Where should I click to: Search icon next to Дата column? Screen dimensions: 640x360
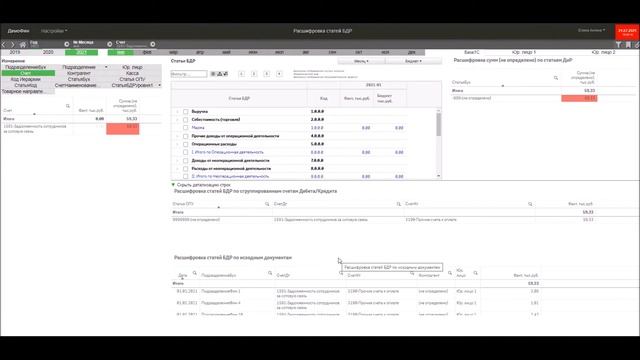pos(195,273)
